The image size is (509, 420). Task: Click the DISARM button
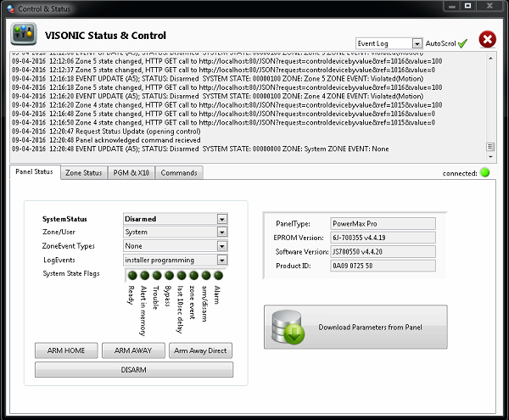pyautogui.click(x=134, y=370)
